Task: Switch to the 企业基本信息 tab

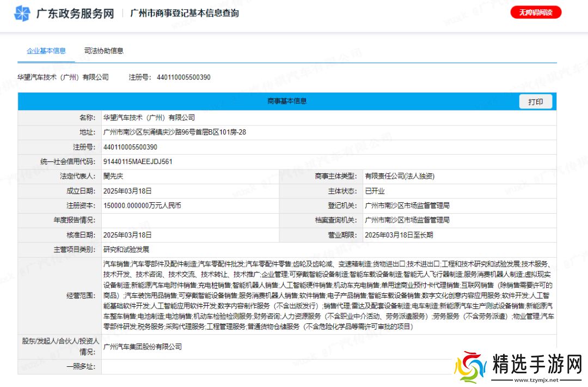Action: 46,51
